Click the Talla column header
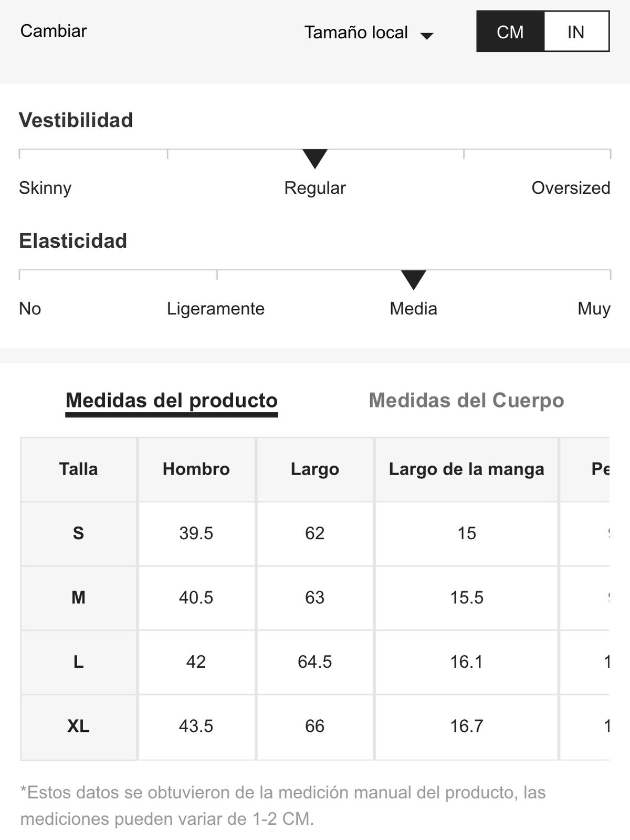Image resolution: width=630 pixels, height=840 pixels. point(78,469)
